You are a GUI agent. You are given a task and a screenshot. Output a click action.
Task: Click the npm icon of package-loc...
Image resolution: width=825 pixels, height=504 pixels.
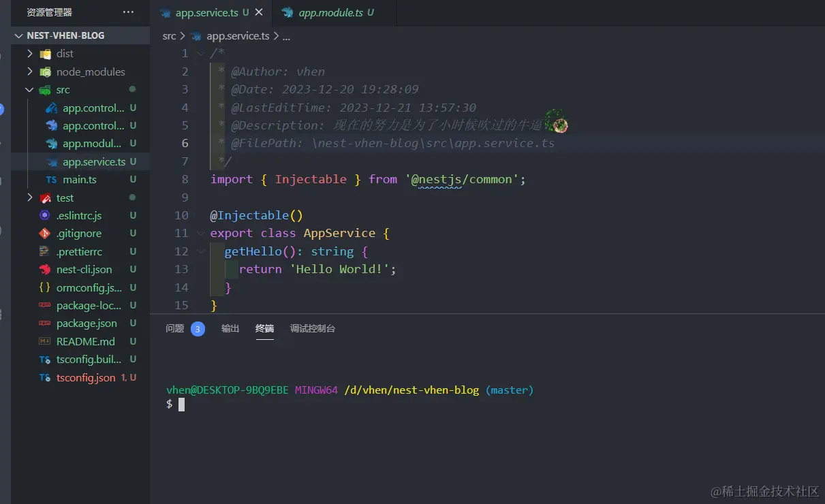(46, 305)
